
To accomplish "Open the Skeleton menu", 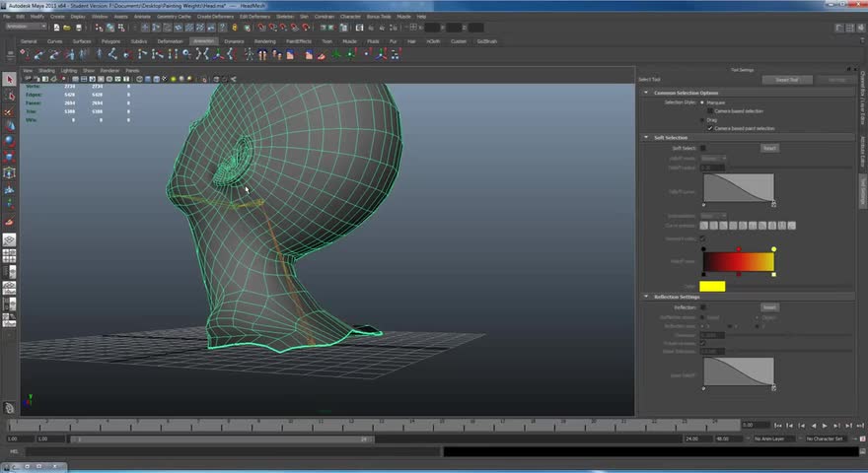I will pyautogui.click(x=284, y=17).
